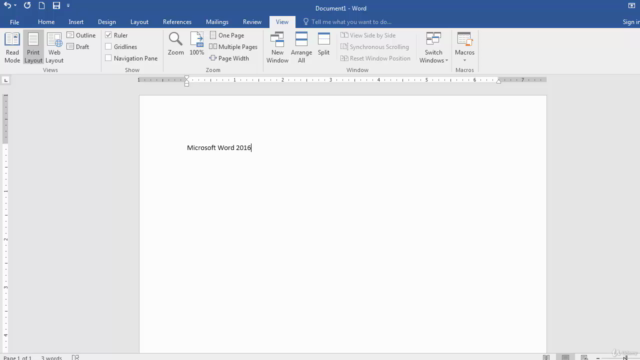Viewport: 640px width, 360px height.
Task: Select the Mailings tab
Action: coord(217,22)
